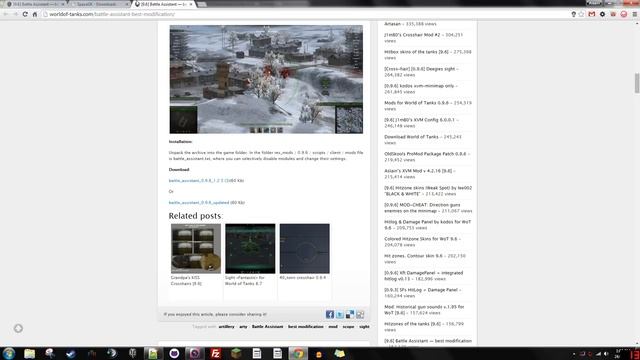Screen dimensions: 640x360
Task: Open Hitzone skins BLACK & WHITE link
Action: click(x=428, y=191)
